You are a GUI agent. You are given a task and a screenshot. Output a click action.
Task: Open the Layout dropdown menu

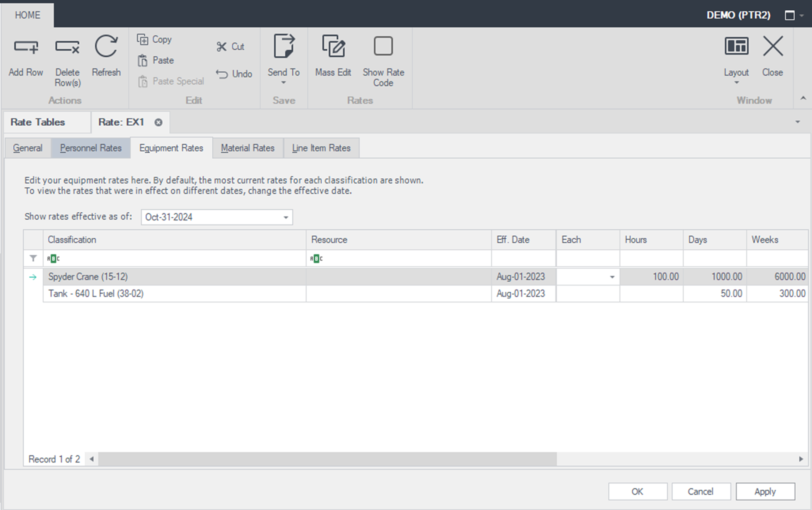click(736, 82)
